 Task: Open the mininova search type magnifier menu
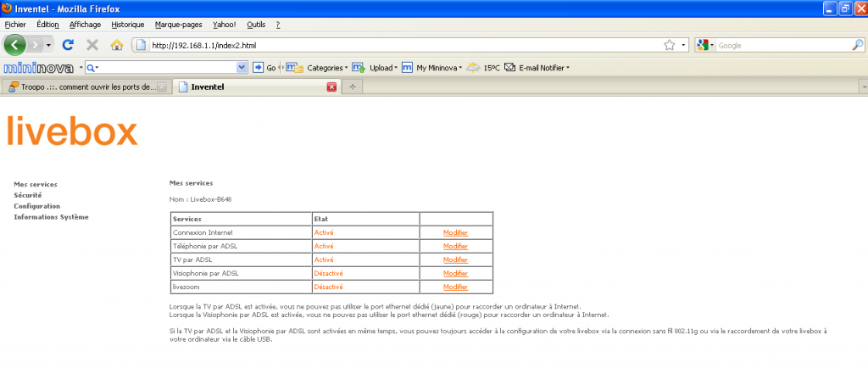[92, 68]
